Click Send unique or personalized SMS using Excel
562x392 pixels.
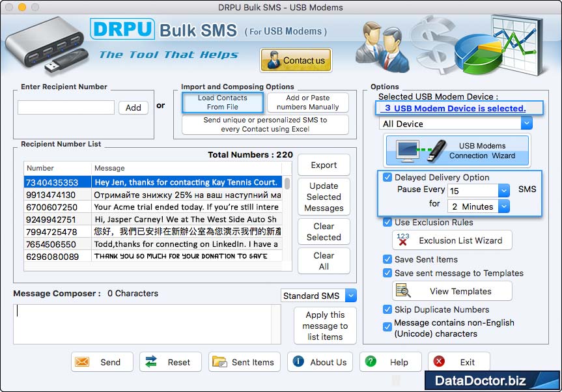tap(265, 124)
